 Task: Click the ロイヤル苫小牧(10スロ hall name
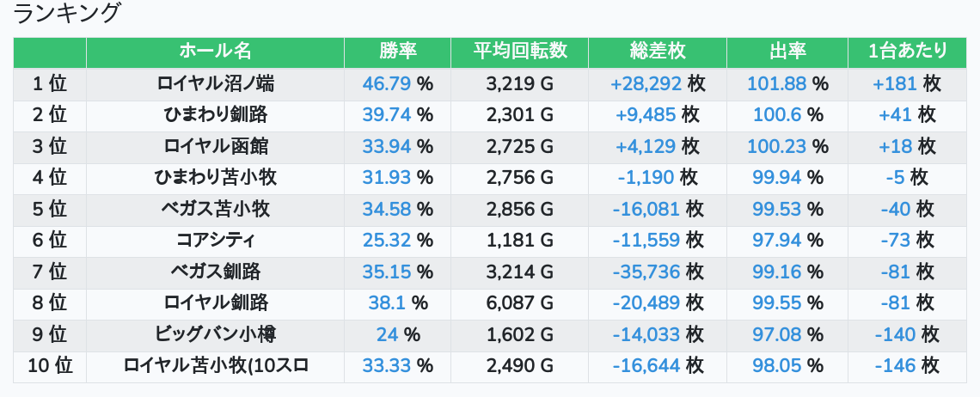click(216, 366)
